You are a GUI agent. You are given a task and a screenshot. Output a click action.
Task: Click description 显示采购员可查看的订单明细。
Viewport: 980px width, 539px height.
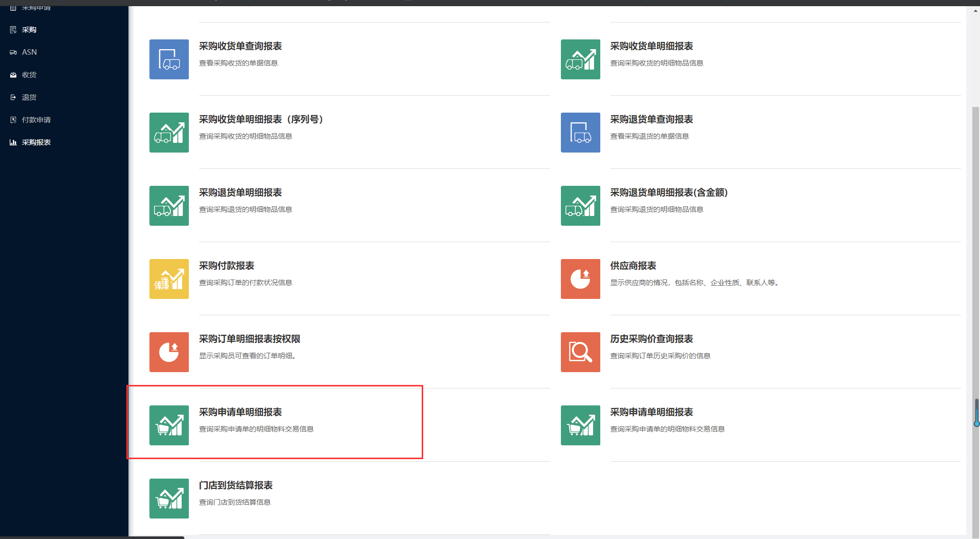click(x=249, y=356)
